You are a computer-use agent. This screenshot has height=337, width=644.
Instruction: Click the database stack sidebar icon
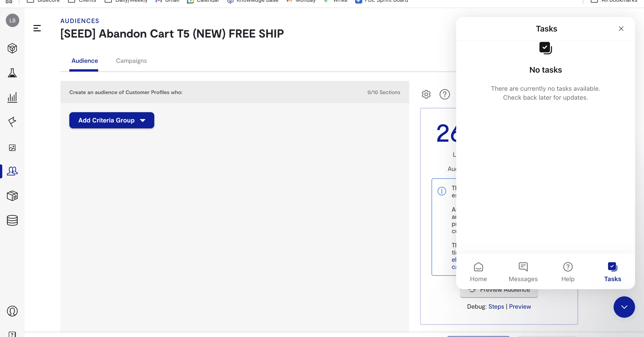tap(12, 220)
